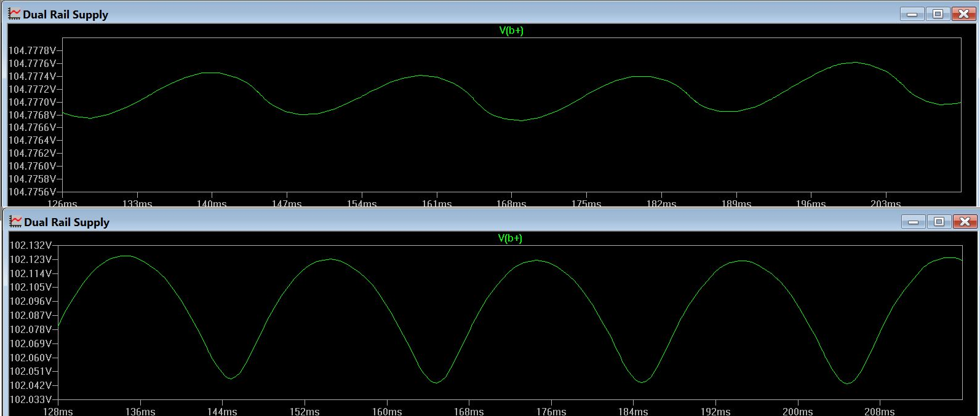
Task: Click the 102.087V vertical axis label
Action: [x=31, y=315]
